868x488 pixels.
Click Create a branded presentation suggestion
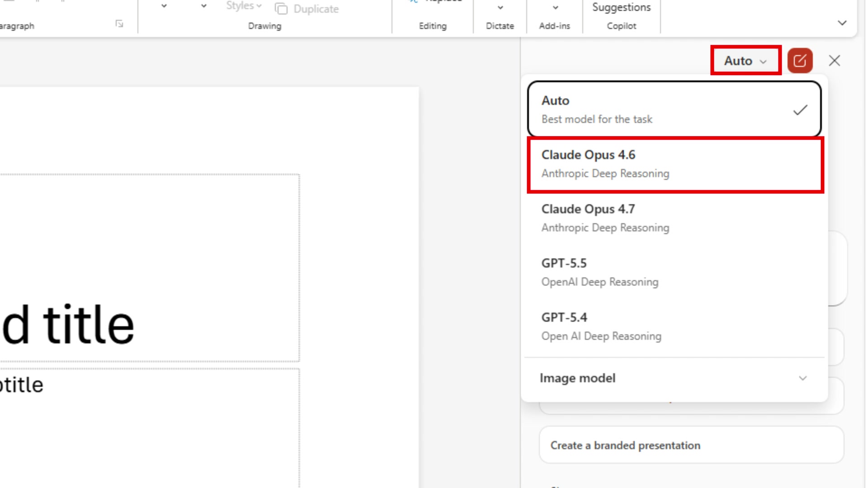(691, 445)
